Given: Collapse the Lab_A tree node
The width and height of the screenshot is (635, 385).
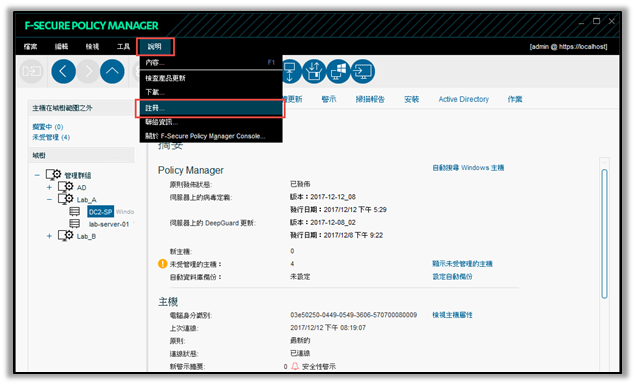Looking at the screenshot, I should [49, 200].
